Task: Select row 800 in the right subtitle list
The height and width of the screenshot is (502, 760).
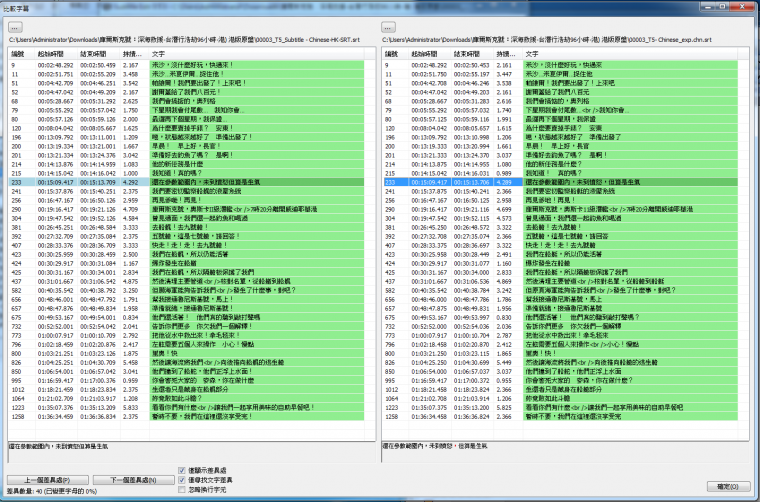Action: pyautogui.click(x=560, y=353)
